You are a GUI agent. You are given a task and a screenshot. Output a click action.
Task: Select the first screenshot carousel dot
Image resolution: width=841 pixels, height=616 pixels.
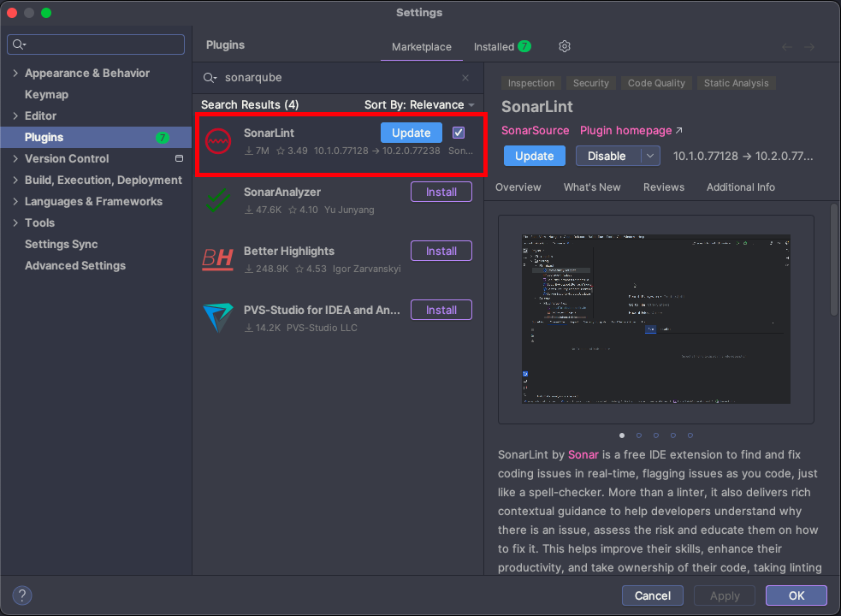(622, 435)
